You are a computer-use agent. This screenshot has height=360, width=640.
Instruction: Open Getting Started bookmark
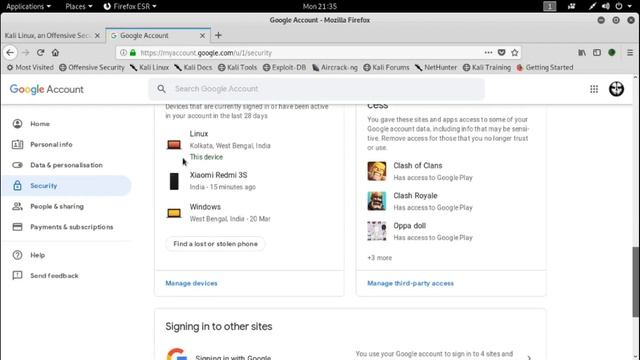(544, 67)
